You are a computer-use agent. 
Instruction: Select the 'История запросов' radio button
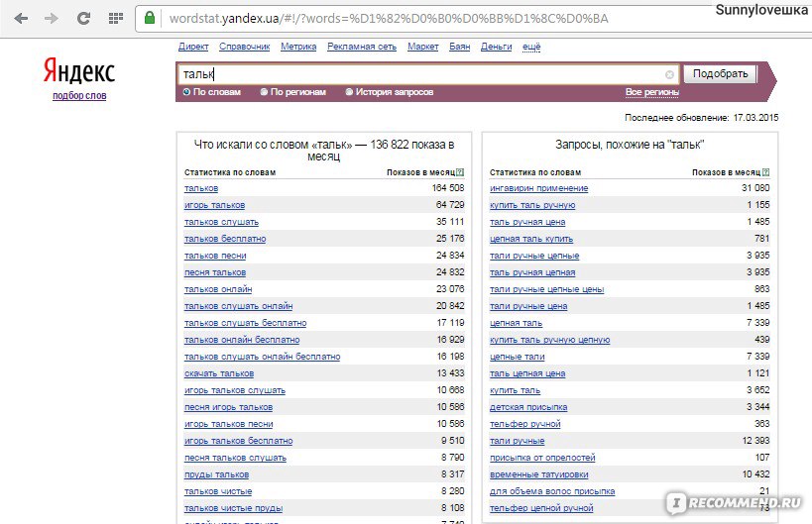(349, 92)
